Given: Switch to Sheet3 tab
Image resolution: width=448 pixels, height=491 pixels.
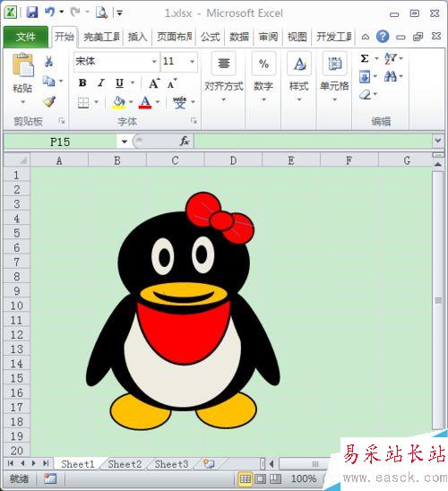Looking at the screenshot, I should click(x=171, y=464).
